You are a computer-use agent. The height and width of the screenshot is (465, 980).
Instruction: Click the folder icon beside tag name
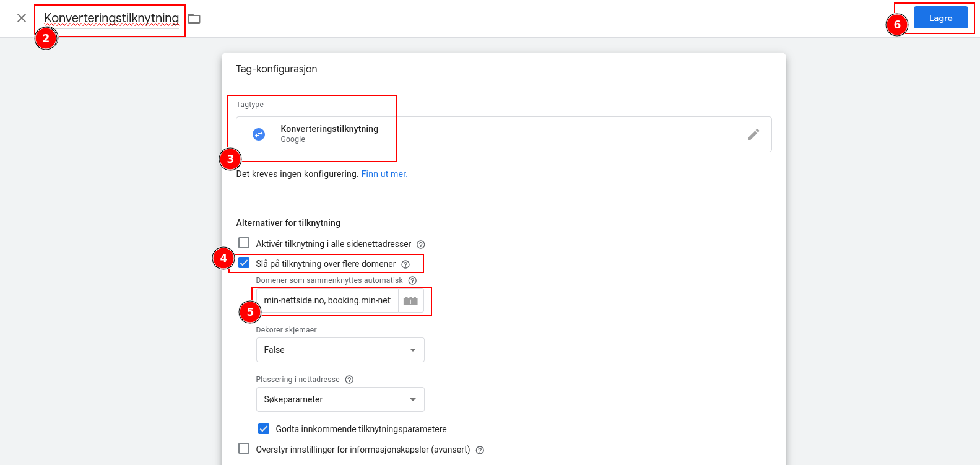tap(194, 19)
